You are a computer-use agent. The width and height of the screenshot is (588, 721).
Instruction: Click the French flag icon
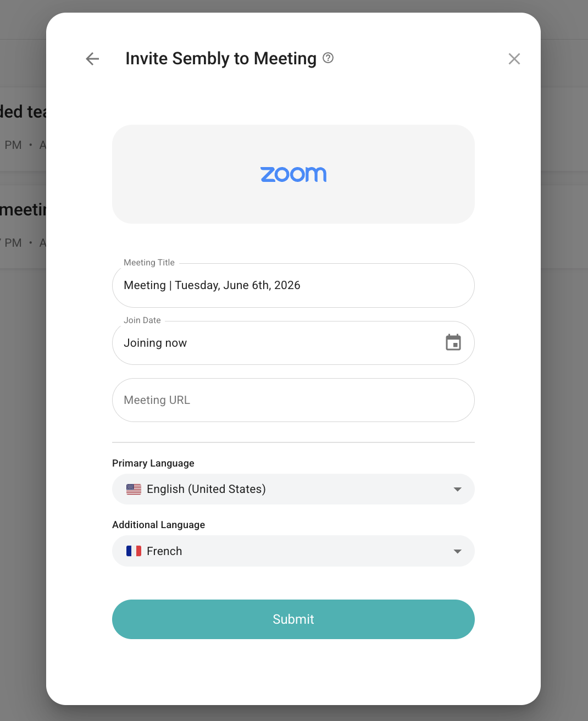(134, 551)
